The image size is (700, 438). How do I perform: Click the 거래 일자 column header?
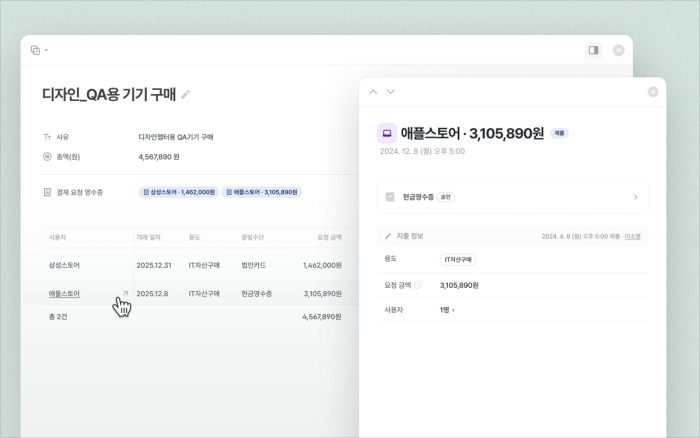148,238
